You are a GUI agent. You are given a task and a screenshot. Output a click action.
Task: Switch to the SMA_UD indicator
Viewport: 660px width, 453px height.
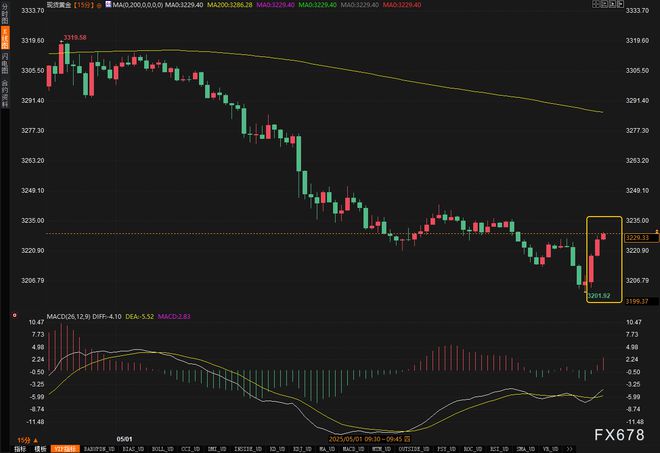pyautogui.click(x=526, y=449)
